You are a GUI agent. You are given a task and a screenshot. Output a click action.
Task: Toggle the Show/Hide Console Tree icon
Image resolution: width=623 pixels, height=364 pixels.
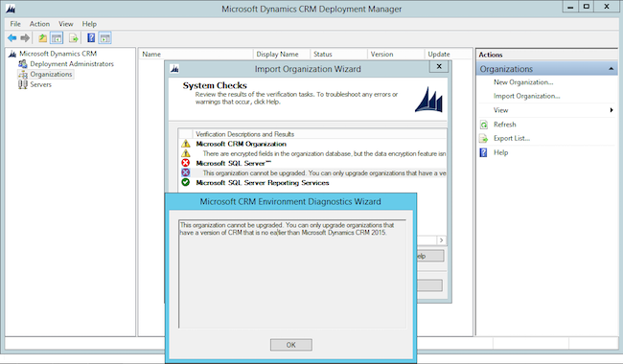(x=57, y=38)
